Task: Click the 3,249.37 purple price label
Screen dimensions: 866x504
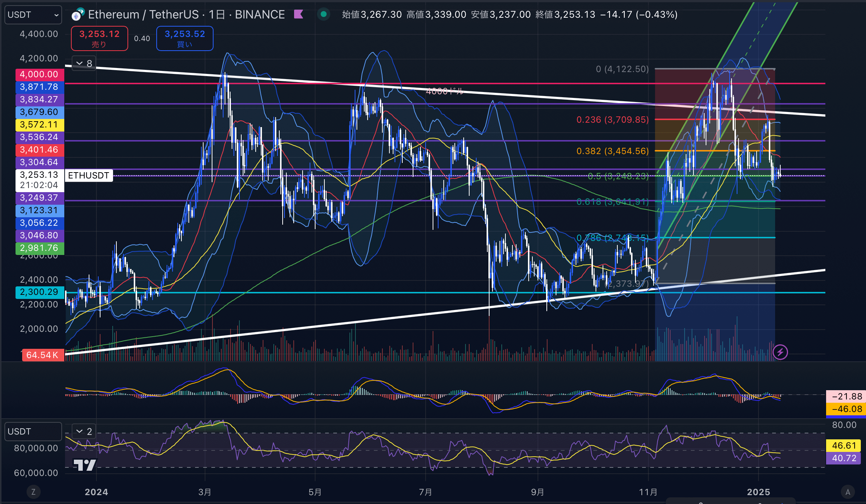Action: (x=40, y=198)
